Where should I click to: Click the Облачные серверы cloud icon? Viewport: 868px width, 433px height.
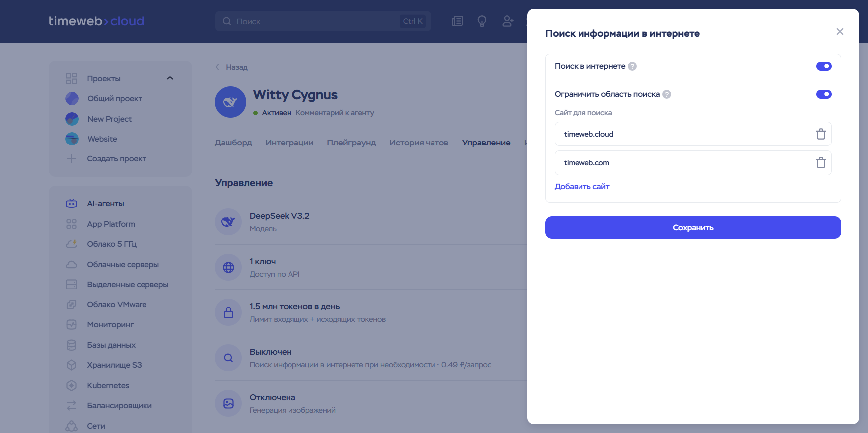pos(71,264)
